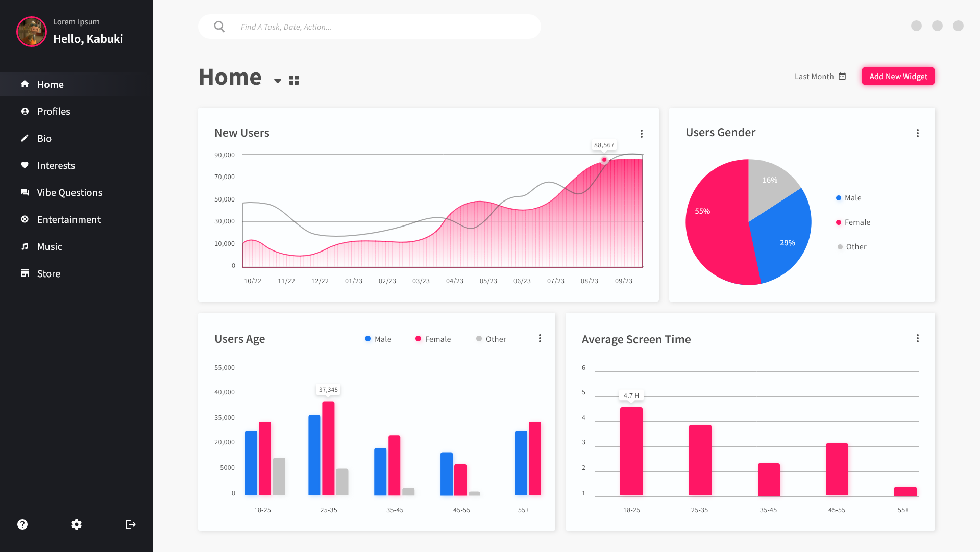Click the grid view icon beside Home

point(294,80)
